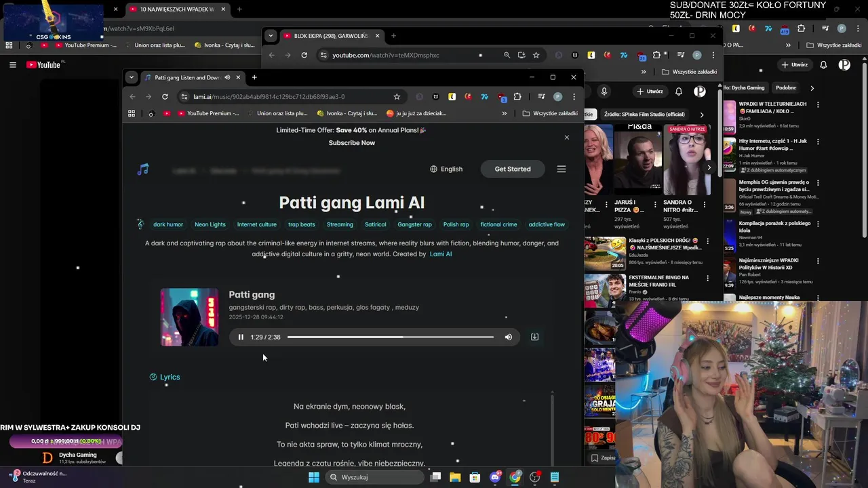Select the Satirical tag
Viewport: 868px width, 488px height.
pos(376,224)
